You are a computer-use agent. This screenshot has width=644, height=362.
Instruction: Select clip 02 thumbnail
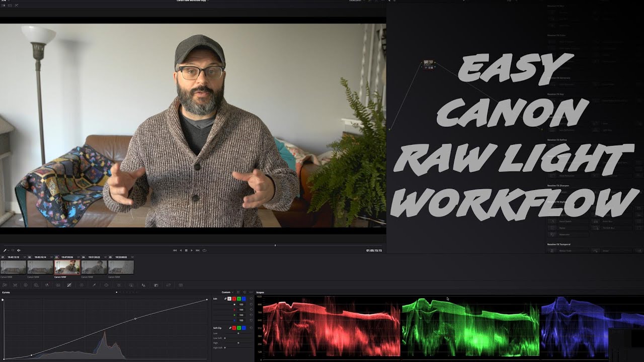click(x=40, y=267)
